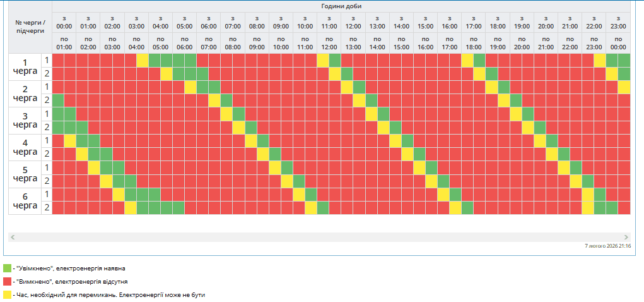Click the yellow switching-time legend swatch
The height and width of the screenshot is (302, 644).
point(8,294)
